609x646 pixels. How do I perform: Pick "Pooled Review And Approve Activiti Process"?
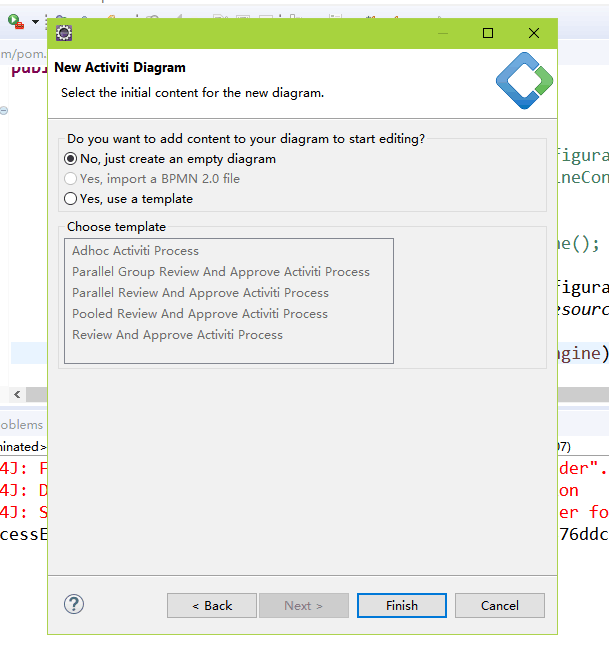[200, 314]
